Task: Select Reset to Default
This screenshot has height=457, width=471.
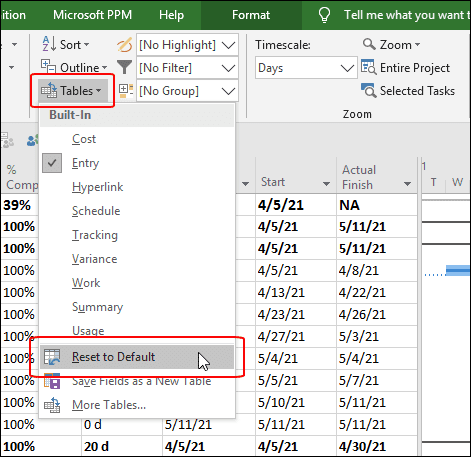Action: [137, 357]
